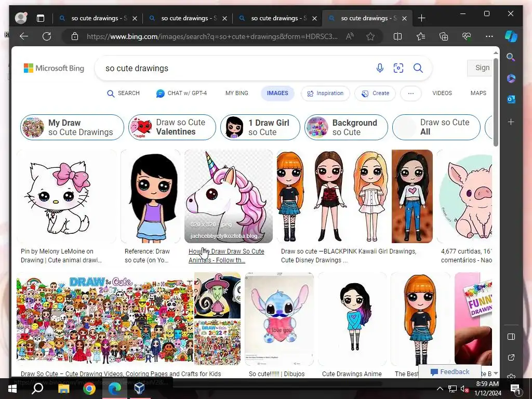Open Cute Drawings Anime caption link
The width and height of the screenshot is (532, 399).
pos(352,374)
